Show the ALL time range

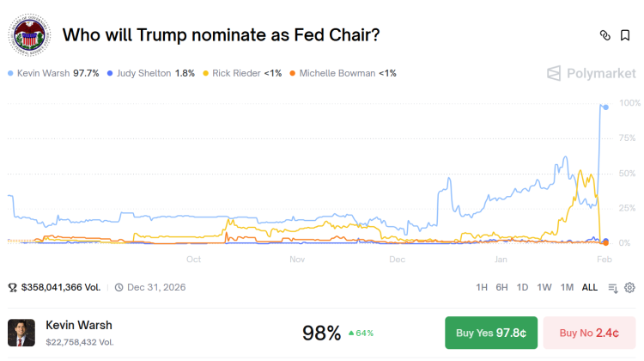tap(590, 287)
